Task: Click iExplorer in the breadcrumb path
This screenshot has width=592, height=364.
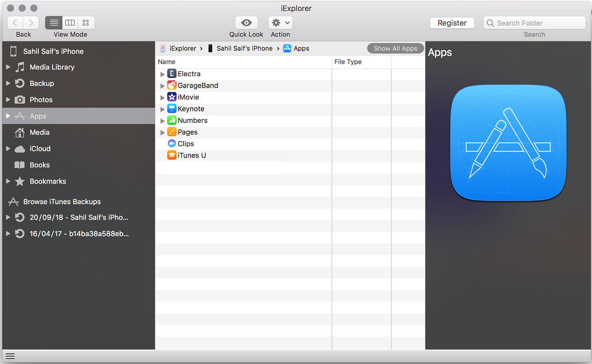Action: [183, 48]
